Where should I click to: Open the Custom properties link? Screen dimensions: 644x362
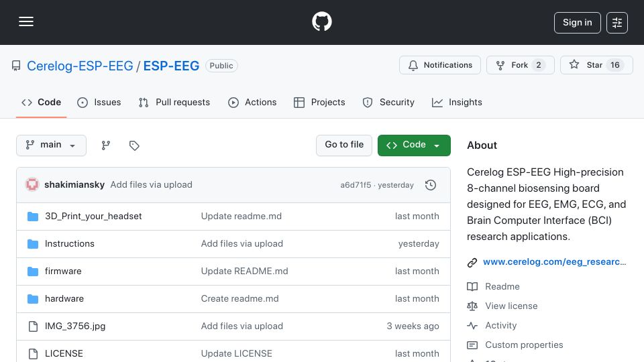tap(524, 345)
